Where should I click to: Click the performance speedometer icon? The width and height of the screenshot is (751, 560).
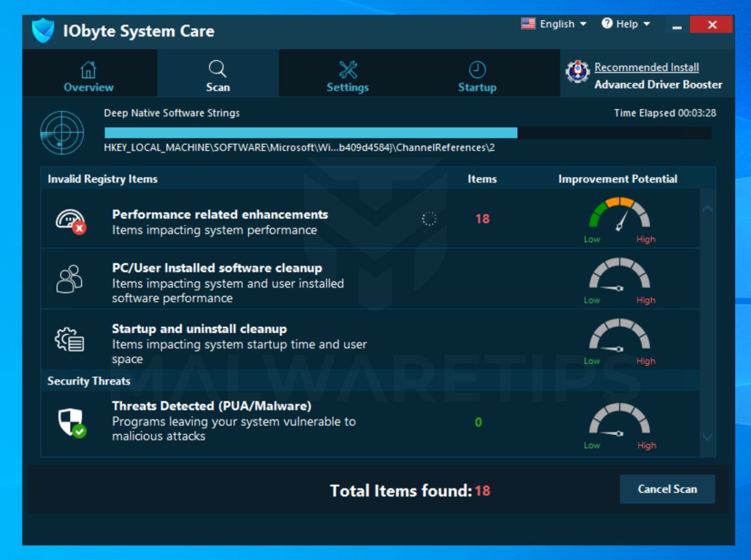coord(71,222)
